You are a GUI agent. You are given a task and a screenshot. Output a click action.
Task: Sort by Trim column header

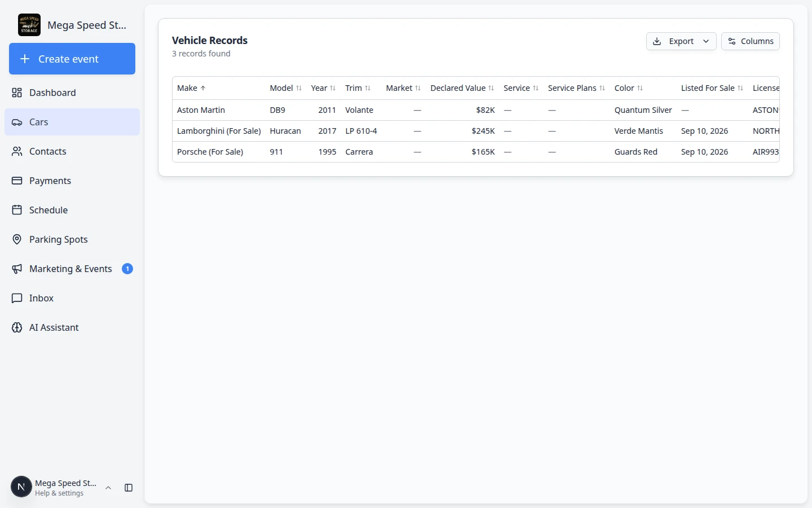click(358, 88)
